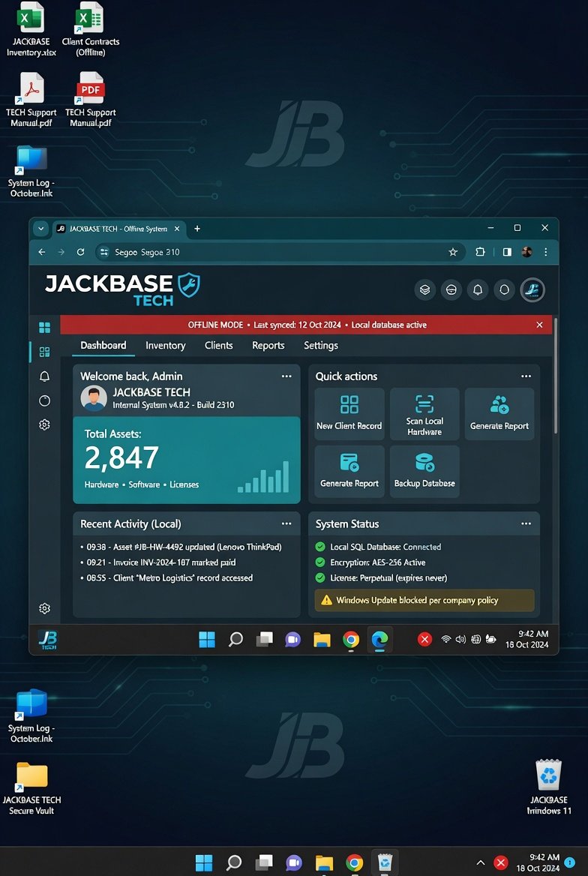Select the filled grid icon atop the sidebar

(x=45, y=328)
